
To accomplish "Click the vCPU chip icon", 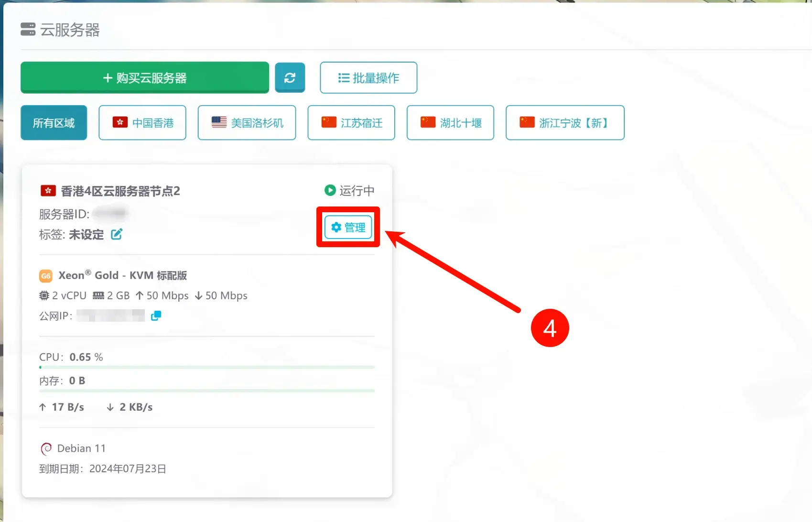I will coord(44,296).
